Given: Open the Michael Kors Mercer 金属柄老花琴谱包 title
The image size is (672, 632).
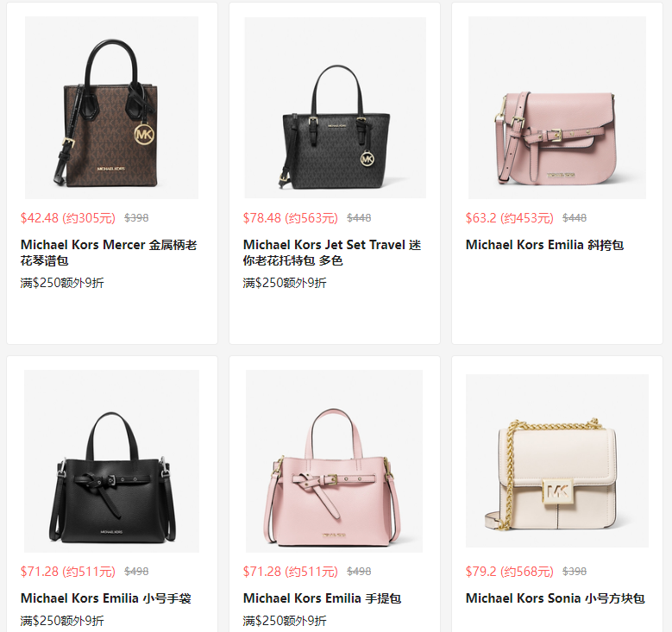Looking at the screenshot, I should point(109,253).
